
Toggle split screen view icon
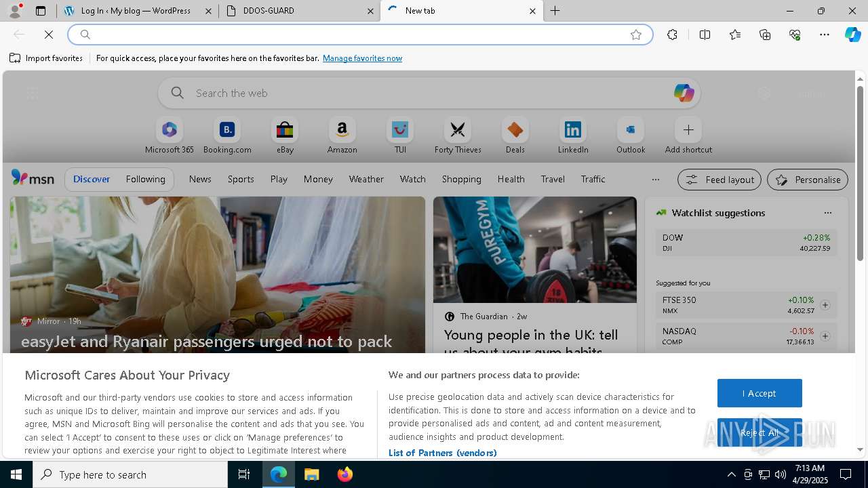pos(705,35)
